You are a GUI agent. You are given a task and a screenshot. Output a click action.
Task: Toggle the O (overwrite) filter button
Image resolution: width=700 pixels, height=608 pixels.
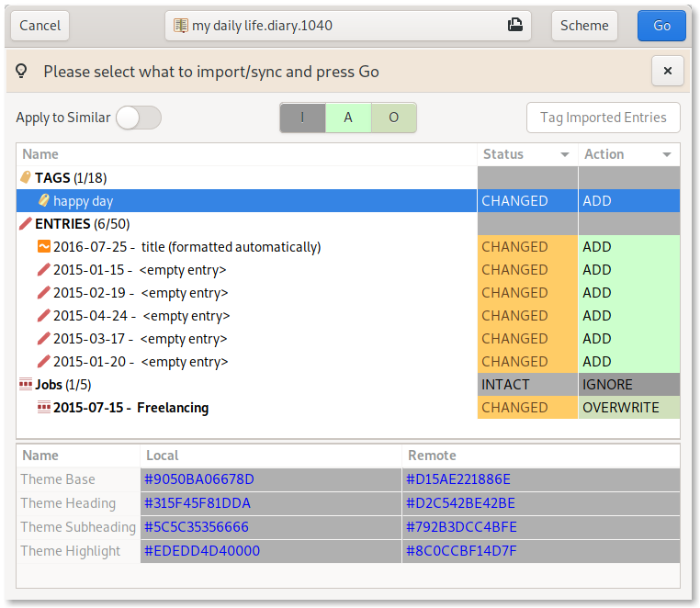[x=393, y=118]
